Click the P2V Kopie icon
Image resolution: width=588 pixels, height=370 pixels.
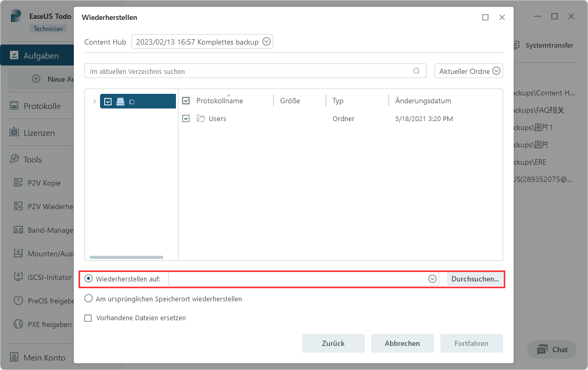coord(18,183)
